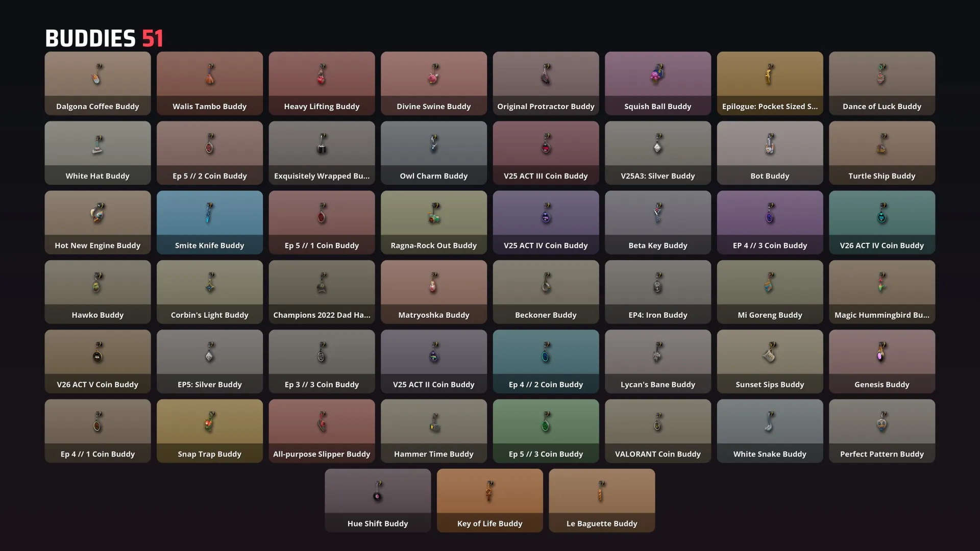Pick the Divine Swine Buddy pig icon

(x=434, y=74)
